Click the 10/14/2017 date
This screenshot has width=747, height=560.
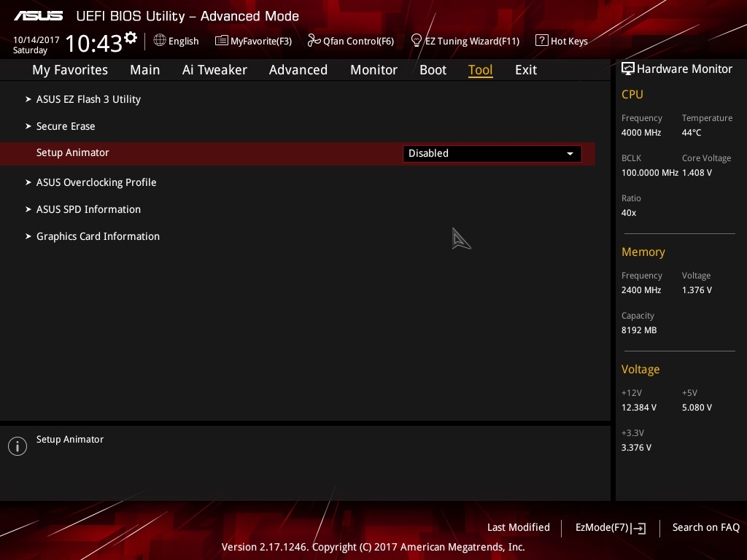[36, 40]
